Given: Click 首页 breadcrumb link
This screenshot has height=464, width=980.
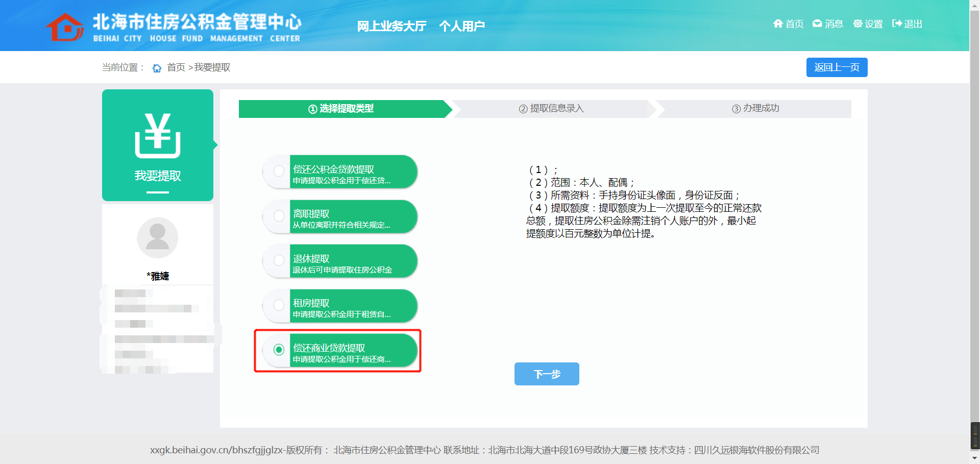Looking at the screenshot, I should pos(176,67).
